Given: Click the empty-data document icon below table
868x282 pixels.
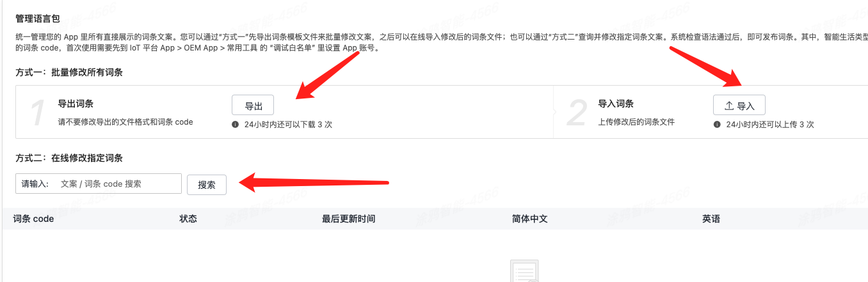Looking at the screenshot, I should [524, 271].
